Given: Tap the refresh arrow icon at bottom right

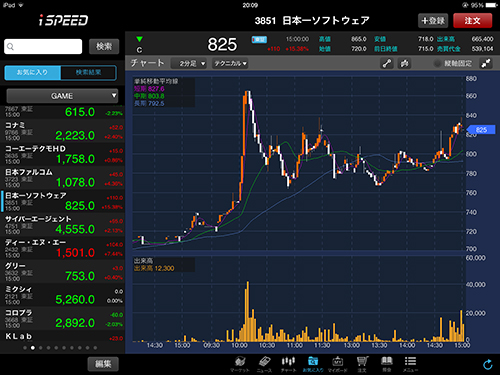Looking at the screenshot, I should click(x=488, y=364).
